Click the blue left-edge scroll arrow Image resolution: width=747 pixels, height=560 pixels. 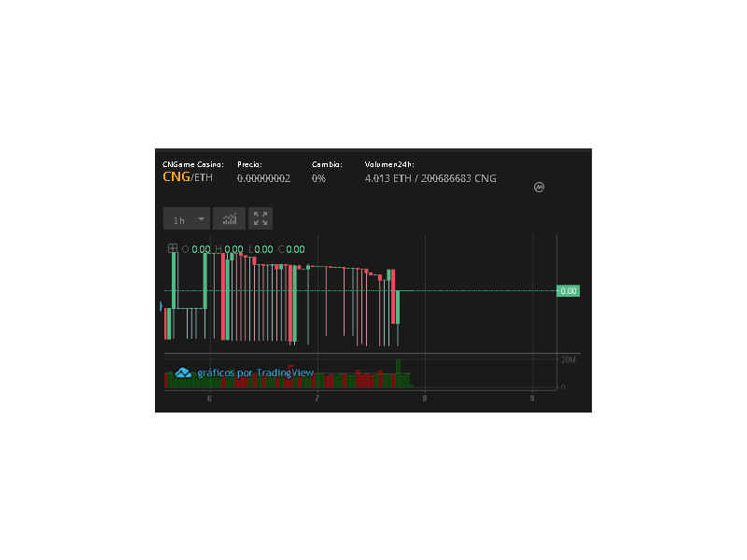coord(161,306)
